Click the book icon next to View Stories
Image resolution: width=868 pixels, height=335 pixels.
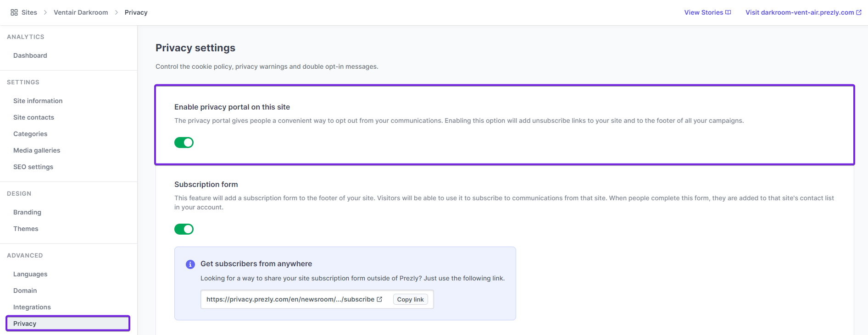tap(728, 12)
